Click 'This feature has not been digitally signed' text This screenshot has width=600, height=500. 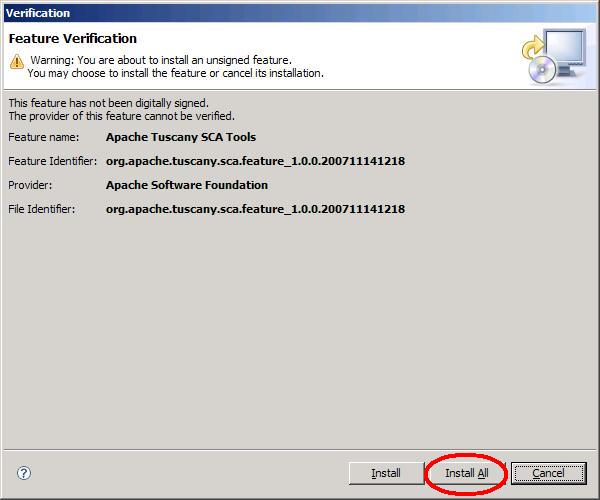point(109,103)
